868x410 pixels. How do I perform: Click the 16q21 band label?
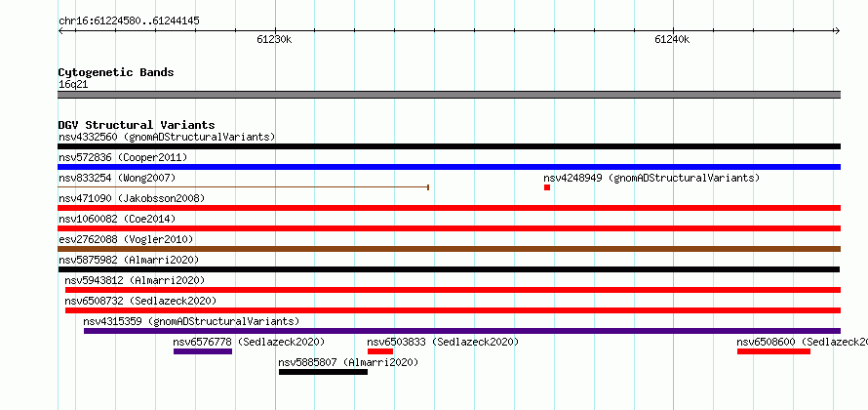point(73,84)
